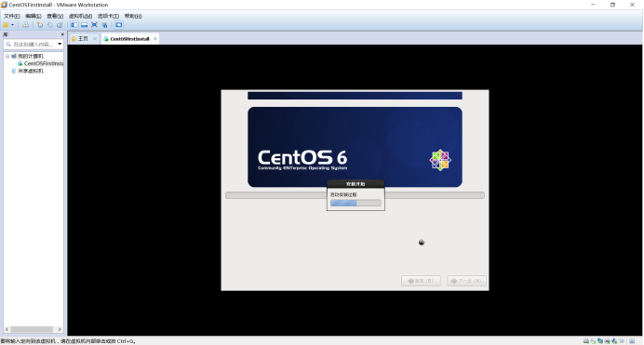The image size is (644, 345).
Task: Click the 启动安装过程 status text
Action: click(x=343, y=195)
